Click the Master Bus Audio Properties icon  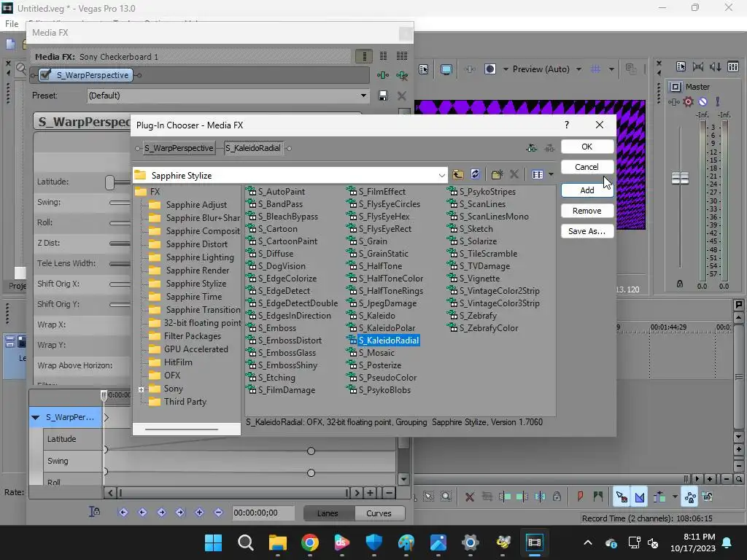tap(681, 66)
